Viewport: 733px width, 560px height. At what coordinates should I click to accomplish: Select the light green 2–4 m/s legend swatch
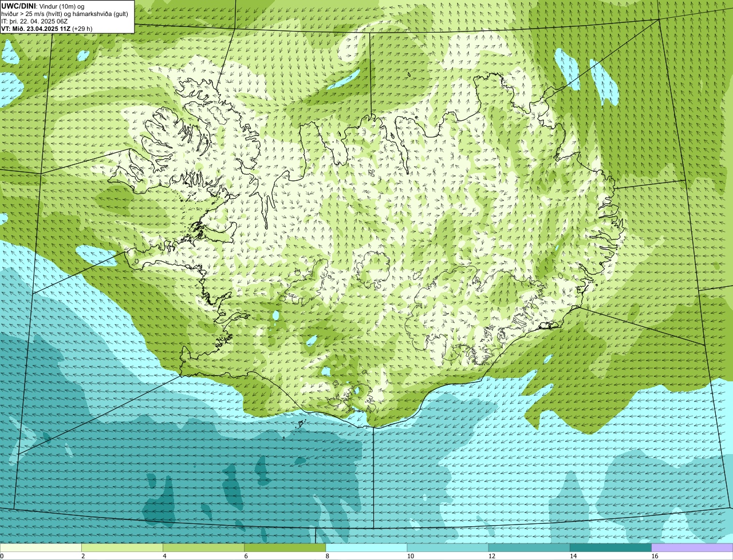tap(122, 548)
